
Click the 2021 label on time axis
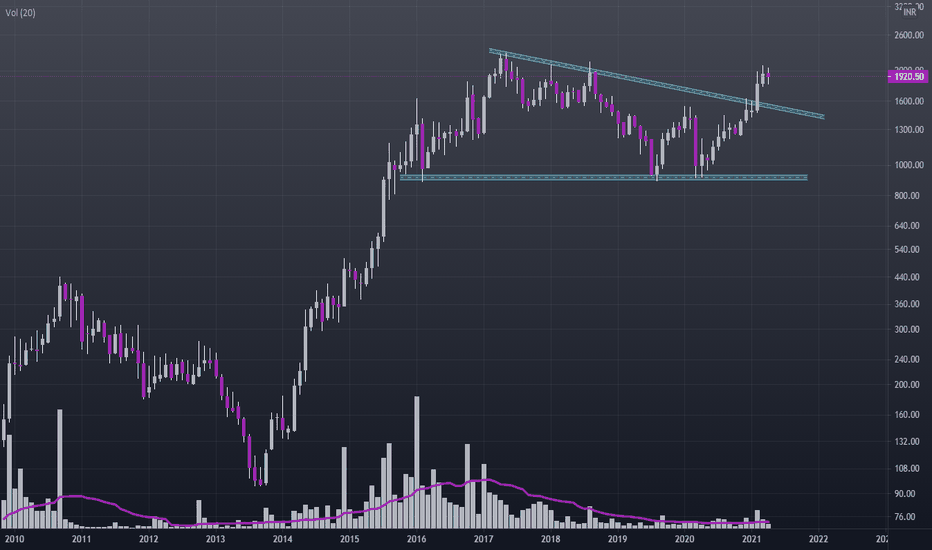coord(751,539)
